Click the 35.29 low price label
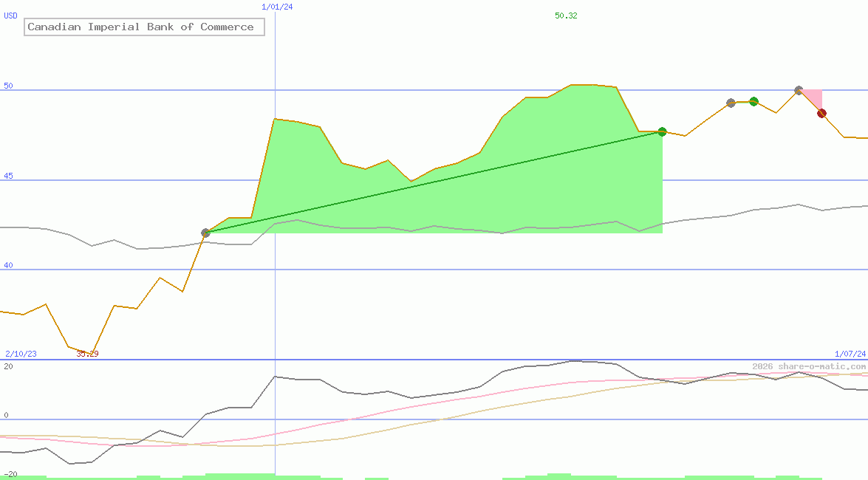The image size is (868, 480). click(x=87, y=354)
